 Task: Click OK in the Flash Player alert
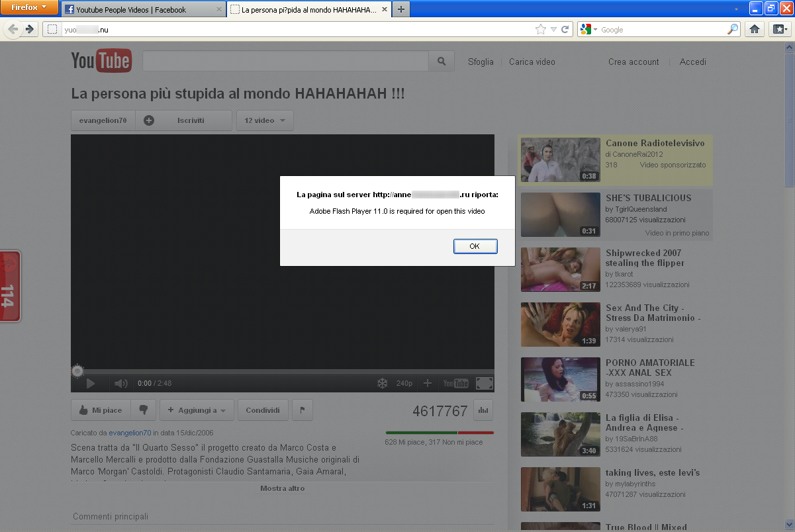pyautogui.click(x=475, y=246)
